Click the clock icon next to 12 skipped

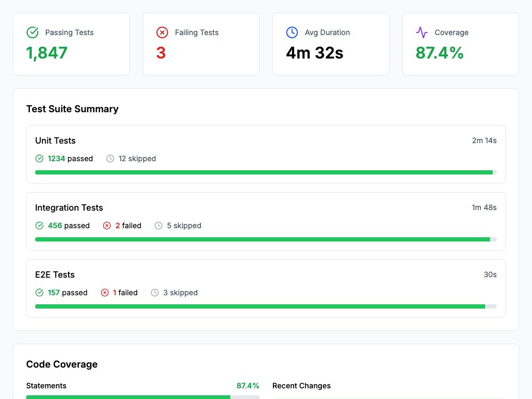[110, 159]
